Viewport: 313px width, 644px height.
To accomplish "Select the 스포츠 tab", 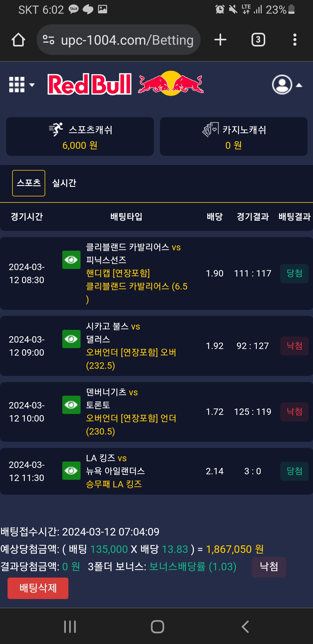I will [x=29, y=183].
